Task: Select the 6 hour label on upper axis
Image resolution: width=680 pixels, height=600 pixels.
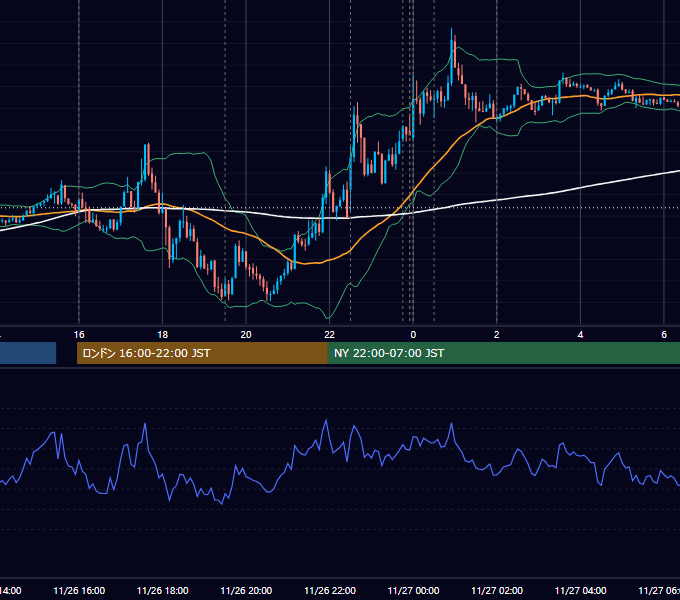Action: pyautogui.click(x=664, y=335)
